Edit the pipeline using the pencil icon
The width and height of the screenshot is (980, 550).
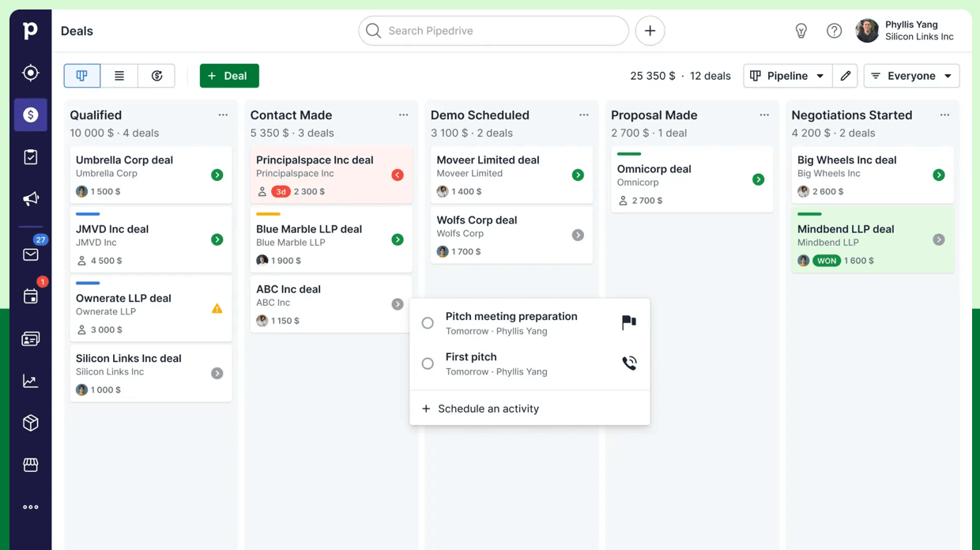tap(845, 75)
